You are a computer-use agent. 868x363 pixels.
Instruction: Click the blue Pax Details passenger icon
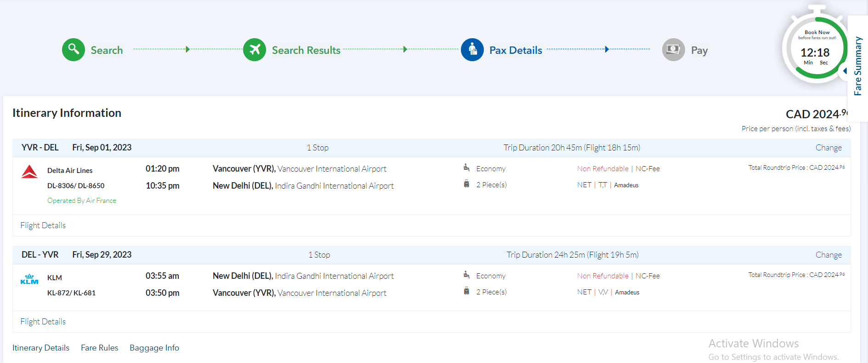pos(472,50)
